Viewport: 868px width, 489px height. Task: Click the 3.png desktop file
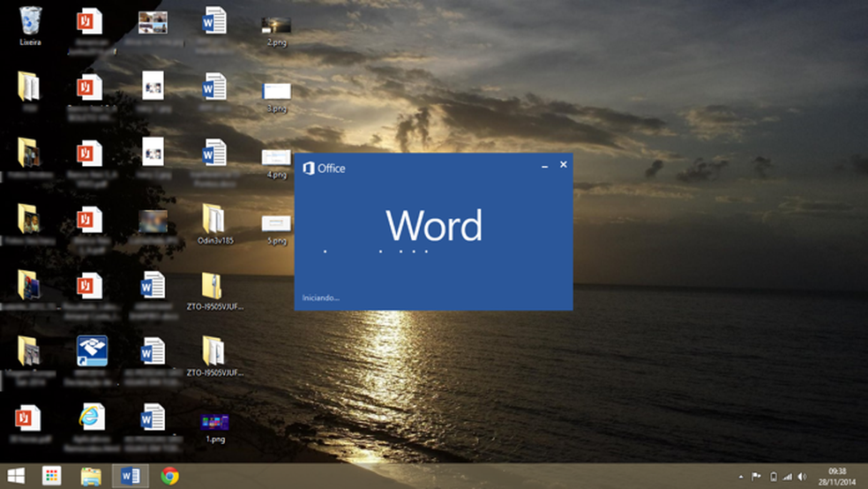tap(276, 91)
